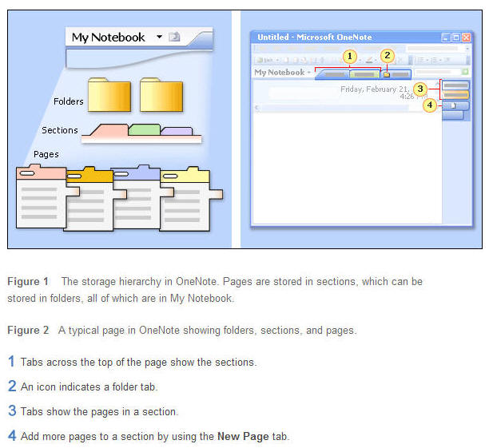This screenshot has height=448, width=493.
Task: Click yellow callout marker number 4
Action: click(x=430, y=105)
